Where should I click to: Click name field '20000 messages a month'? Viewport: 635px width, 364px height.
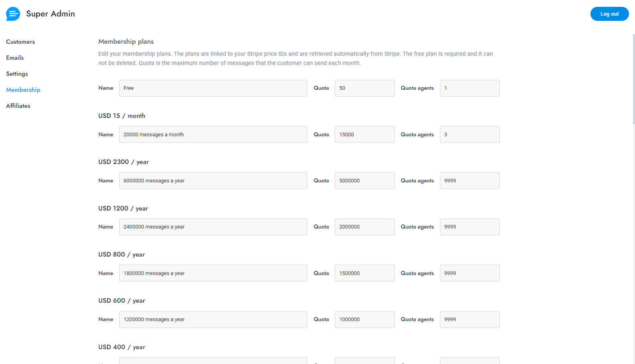point(213,135)
